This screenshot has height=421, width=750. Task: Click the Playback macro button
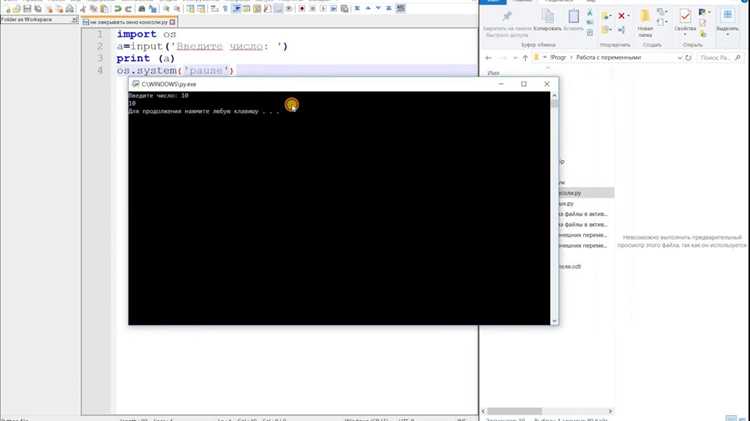[x=323, y=9]
